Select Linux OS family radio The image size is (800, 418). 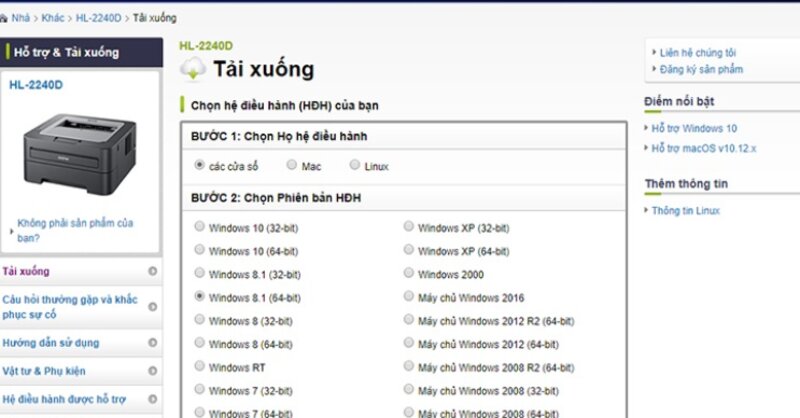(355, 165)
